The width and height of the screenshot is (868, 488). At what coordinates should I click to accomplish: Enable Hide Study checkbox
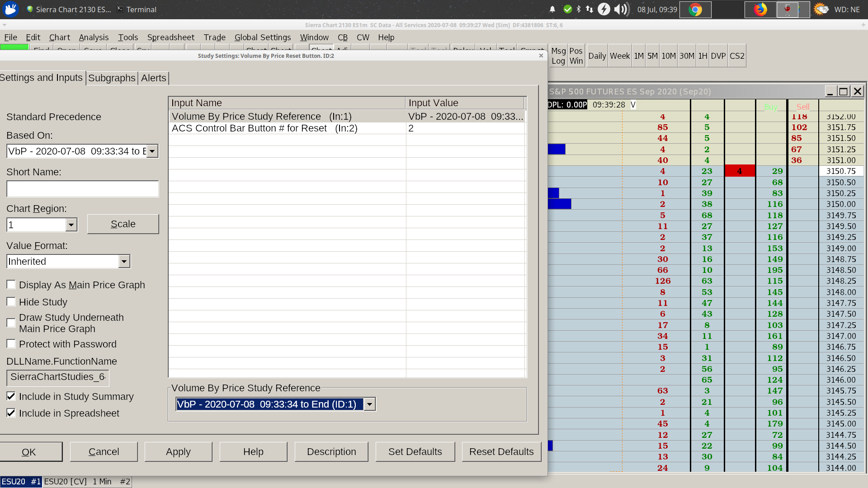click(11, 302)
